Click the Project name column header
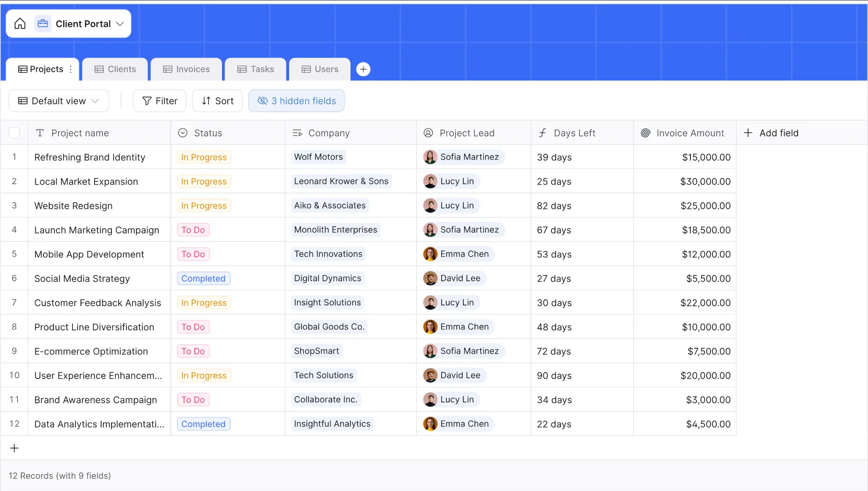The width and height of the screenshot is (868, 491). click(100, 133)
